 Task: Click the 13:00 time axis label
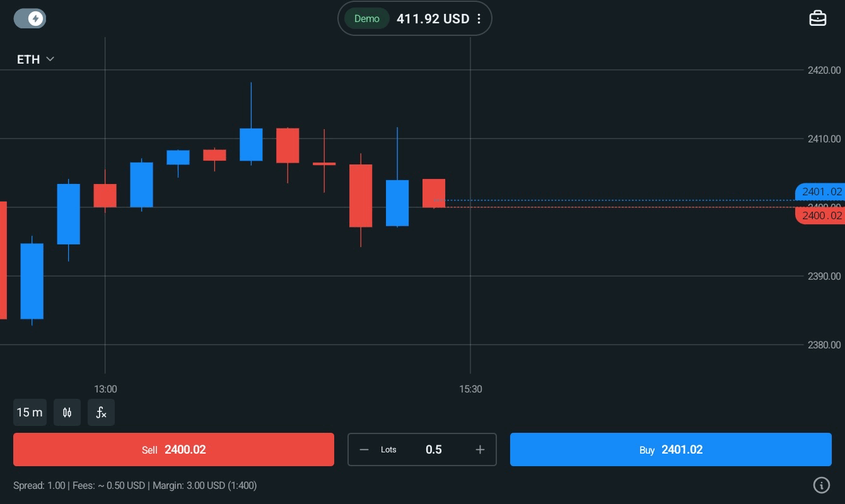tap(105, 389)
